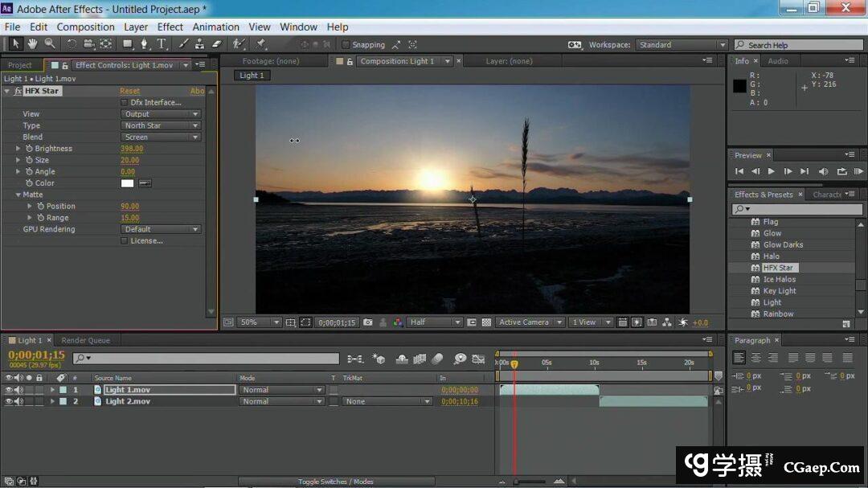Enable the Snapping checkbox
This screenshot has width=868, height=488.
[x=346, y=45]
